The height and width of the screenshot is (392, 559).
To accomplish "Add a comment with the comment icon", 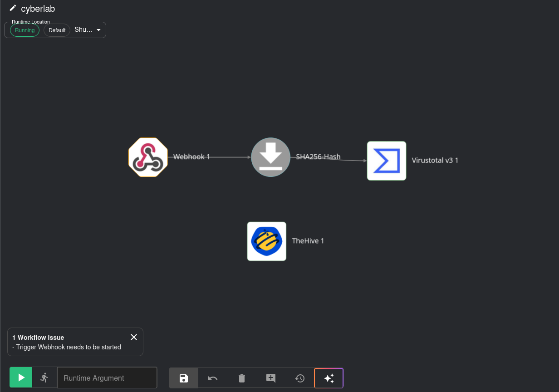I will (x=271, y=378).
